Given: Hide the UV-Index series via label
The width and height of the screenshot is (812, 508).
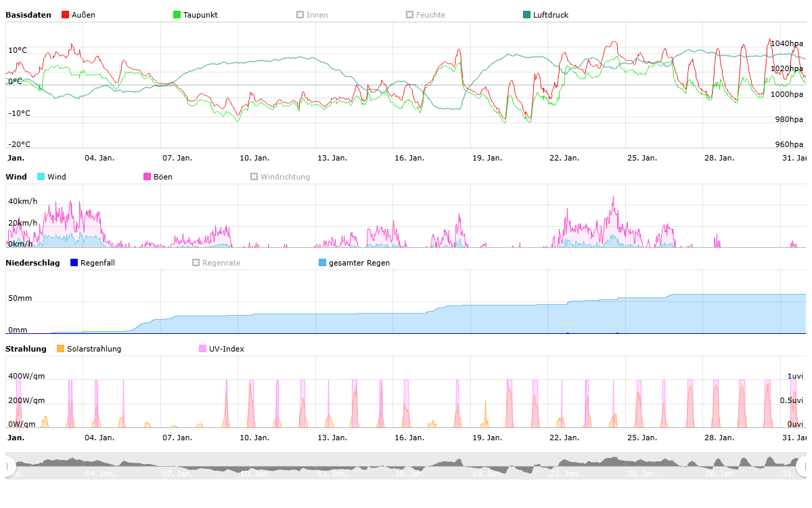Looking at the screenshot, I should point(226,349).
